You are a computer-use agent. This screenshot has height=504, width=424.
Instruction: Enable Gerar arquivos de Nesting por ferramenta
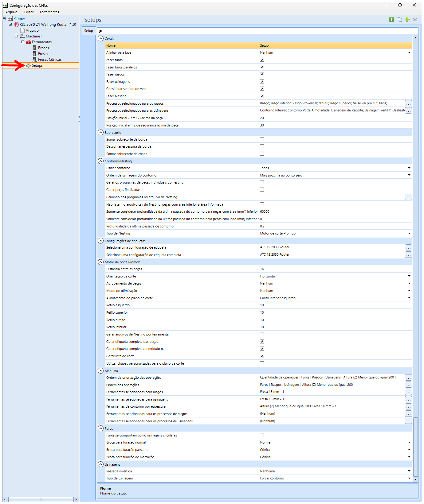262,334
